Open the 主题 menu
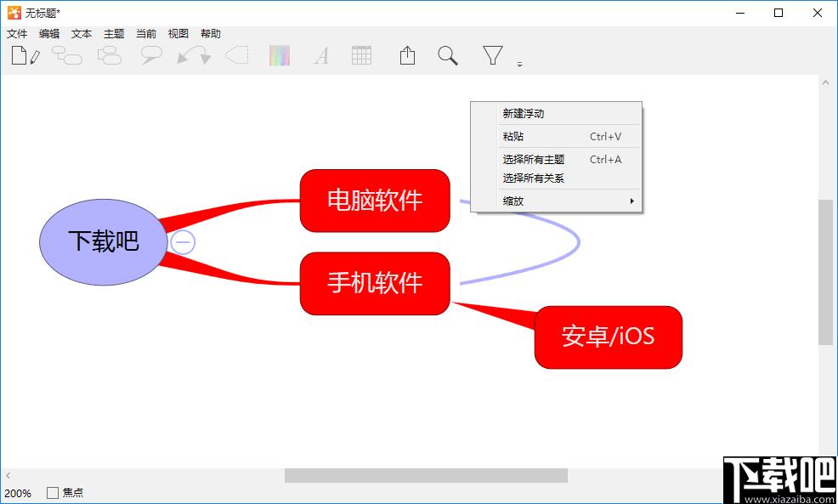Screen dimensions: 838x504 point(114,34)
